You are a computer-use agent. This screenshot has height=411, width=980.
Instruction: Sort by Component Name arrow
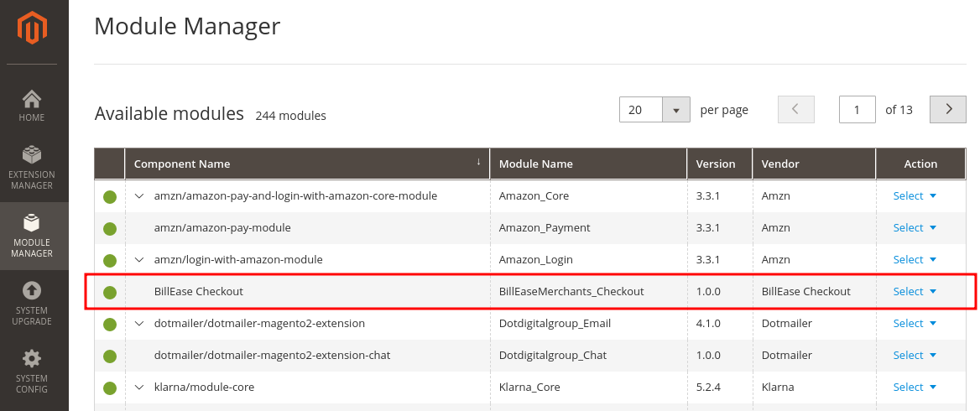(479, 162)
